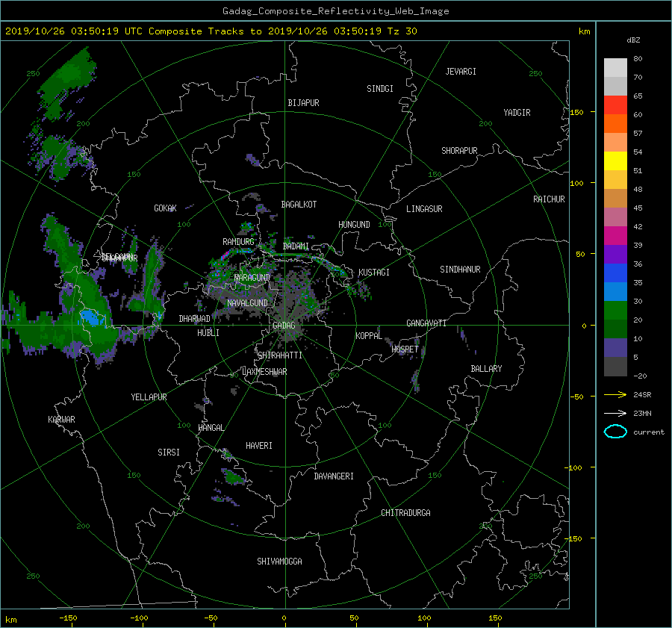
Task: Click the BIJAPUR city label
Action: coord(303,103)
